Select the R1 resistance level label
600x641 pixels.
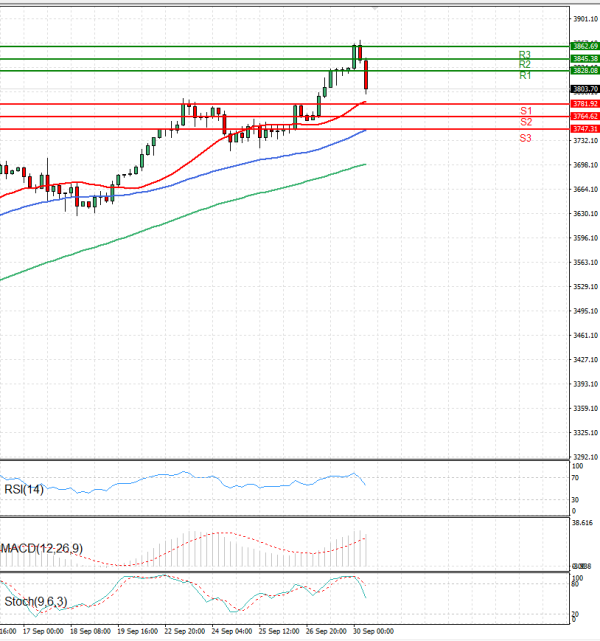(x=524, y=76)
